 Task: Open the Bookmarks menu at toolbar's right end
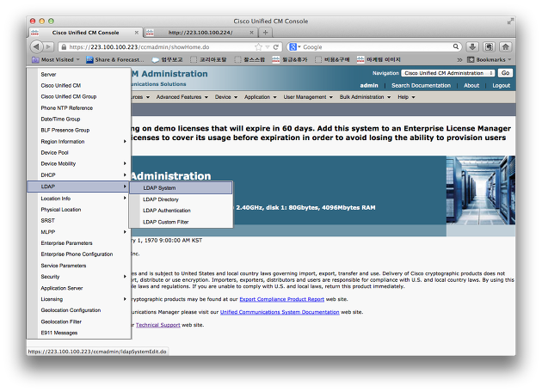point(490,60)
